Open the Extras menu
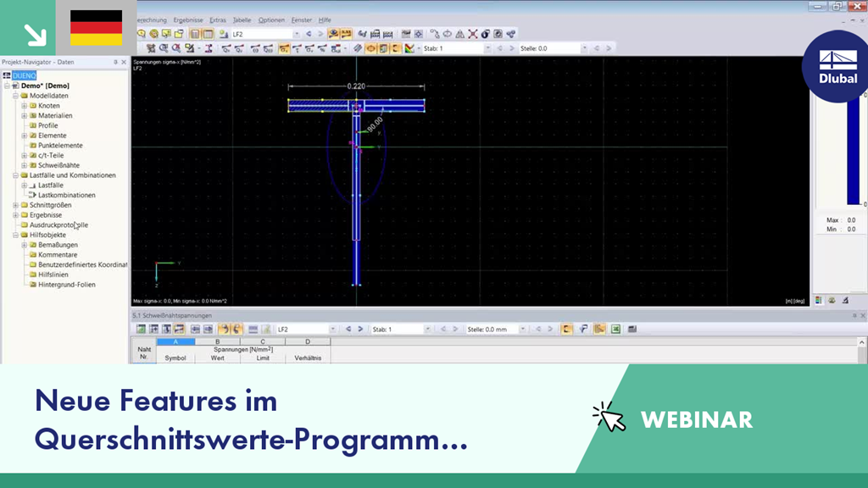The image size is (868, 488). tap(218, 20)
